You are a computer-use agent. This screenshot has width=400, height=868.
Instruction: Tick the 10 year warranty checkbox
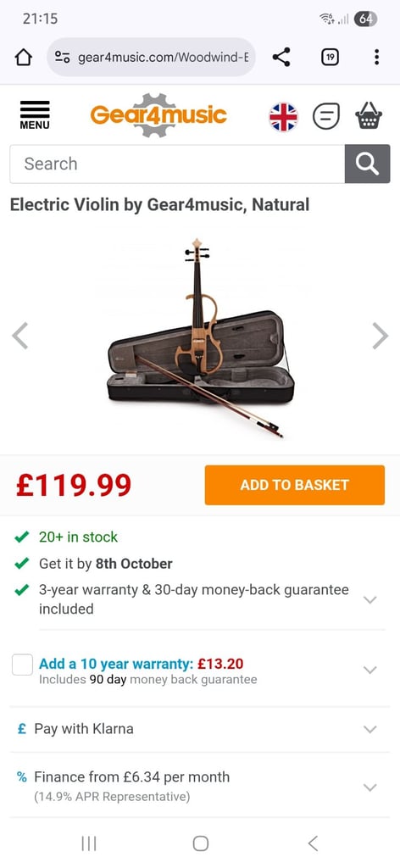[23, 665]
